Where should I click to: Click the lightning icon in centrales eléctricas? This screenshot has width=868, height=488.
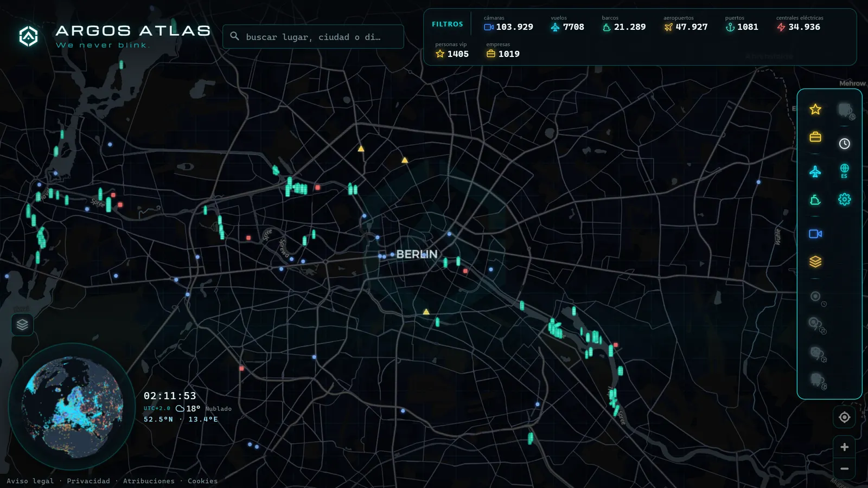coord(781,27)
